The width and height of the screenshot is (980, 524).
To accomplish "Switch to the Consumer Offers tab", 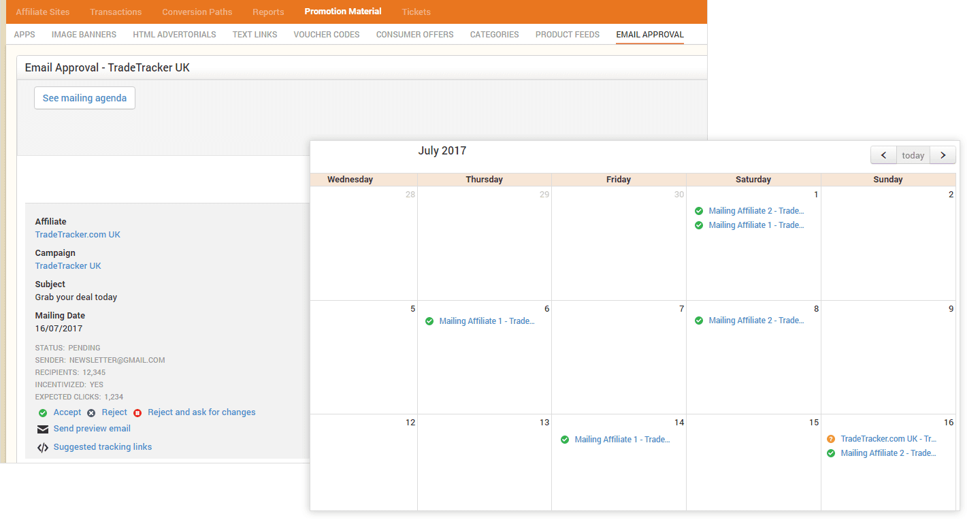I will (x=414, y=35).
